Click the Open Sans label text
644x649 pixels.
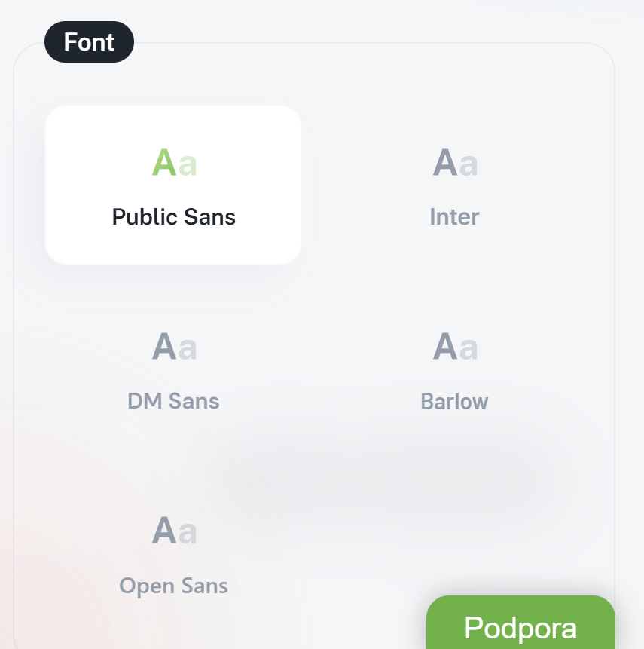[174, 586]
